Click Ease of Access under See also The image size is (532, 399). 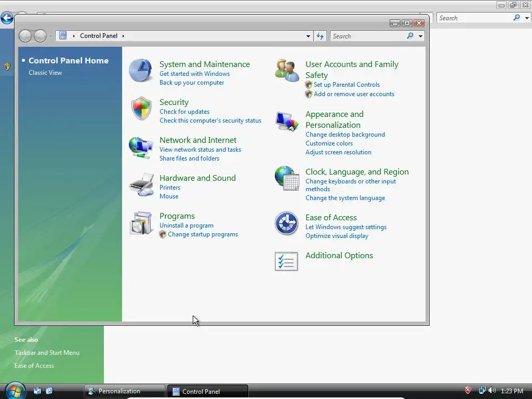pyautogui.click(x=34, y=365)
